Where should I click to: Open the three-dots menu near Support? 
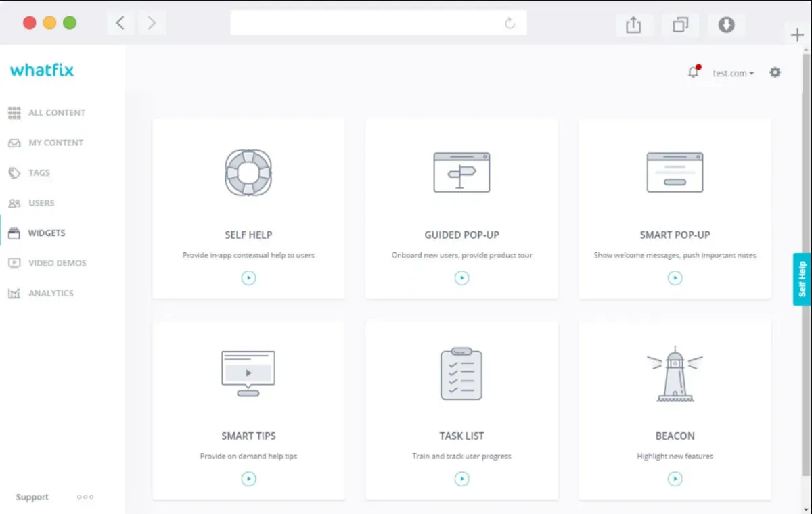pyautogui.click(x=85, y=497)
